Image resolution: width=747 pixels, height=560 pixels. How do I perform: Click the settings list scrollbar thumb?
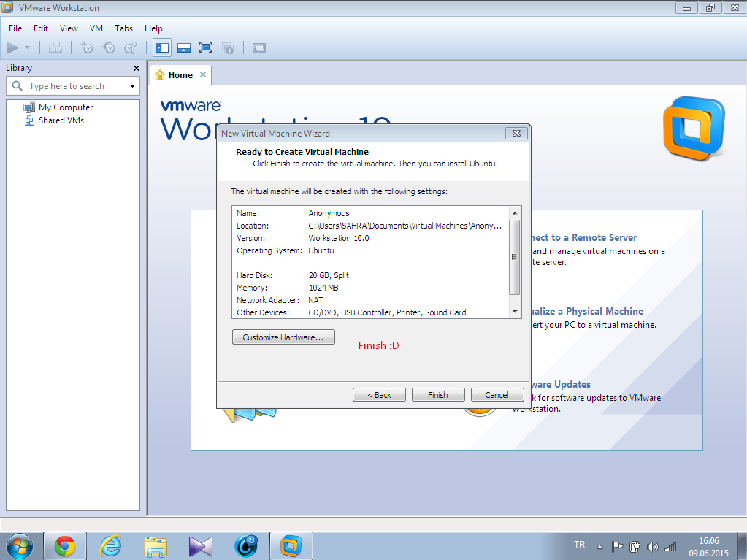coord(515,257)
